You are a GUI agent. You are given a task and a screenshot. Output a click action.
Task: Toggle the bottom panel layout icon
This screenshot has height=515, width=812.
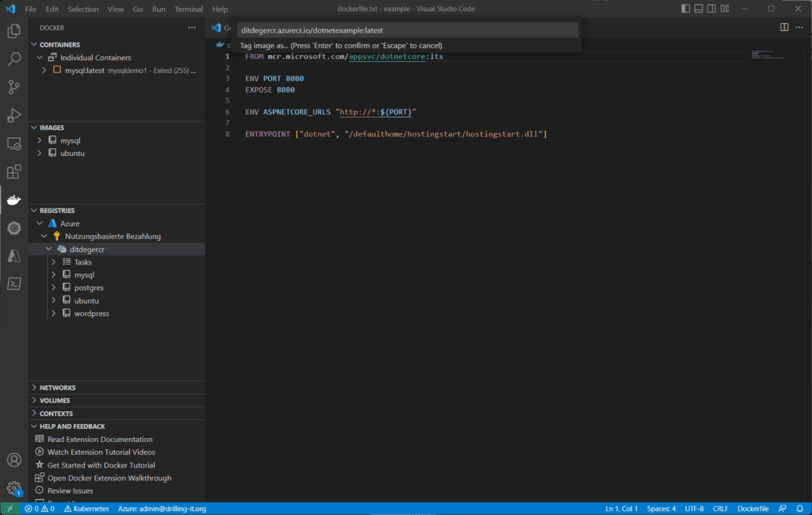(x=699, y=9)
